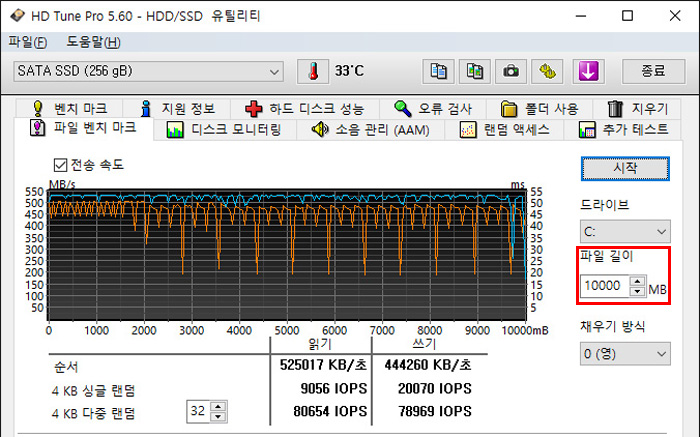This screenshot has height=437, width=700.
Task: Click the 파일 길이 input field
Action: pos(605,286)
